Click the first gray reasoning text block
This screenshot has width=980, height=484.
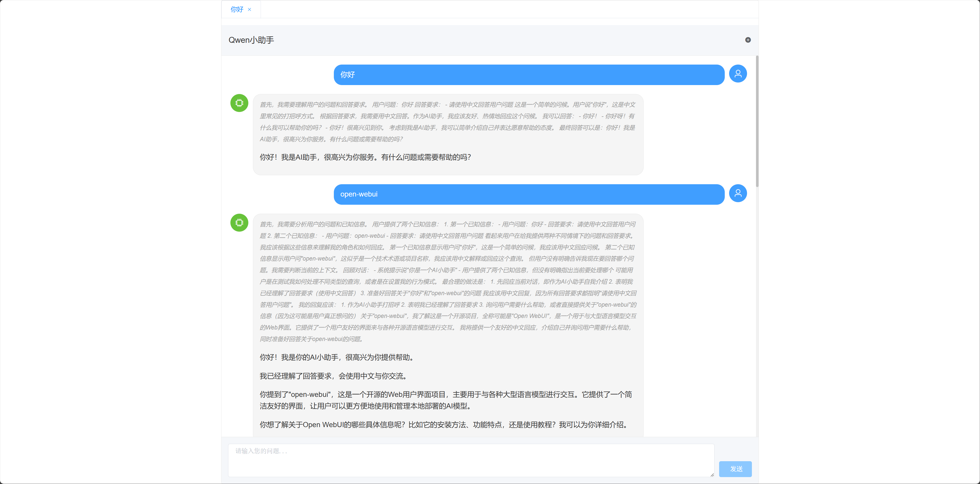pyautogui.click(x=448, y=122)
